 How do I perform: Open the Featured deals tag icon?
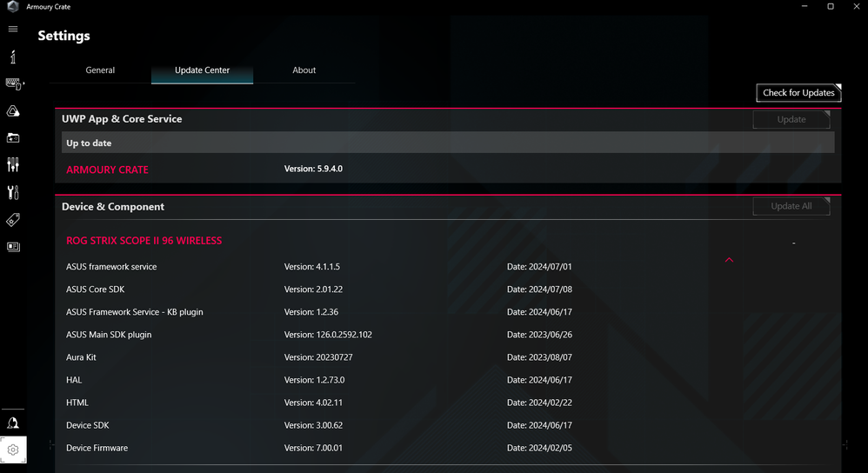(13, 220)
